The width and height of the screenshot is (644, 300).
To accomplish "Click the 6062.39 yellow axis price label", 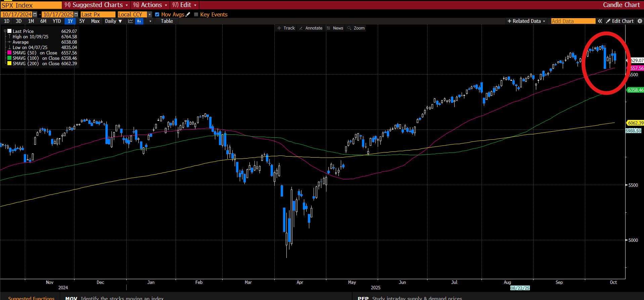I will coord(636,123).
